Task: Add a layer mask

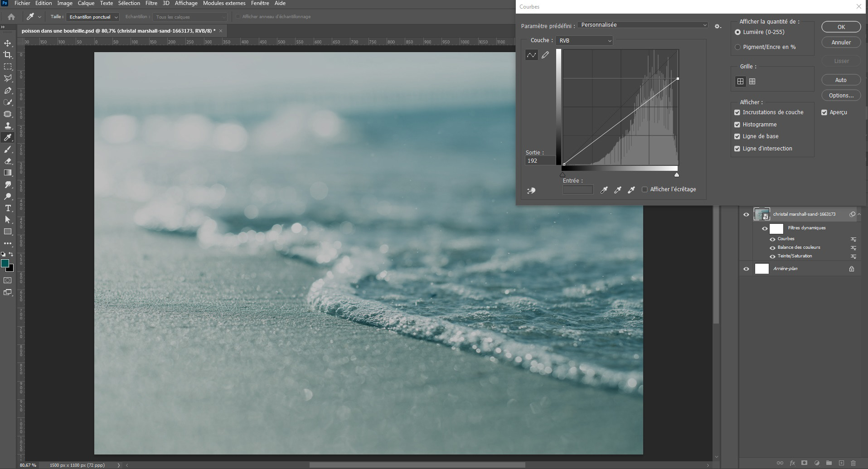Action: [x=804, y=463]
